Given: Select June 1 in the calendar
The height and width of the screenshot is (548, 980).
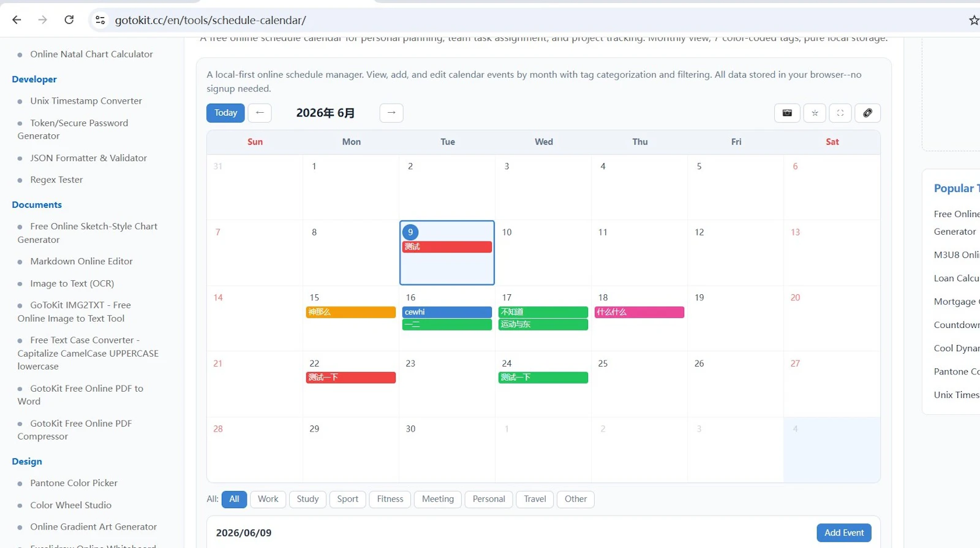Looking at the screenshot, I should click(x=351, y=187).
